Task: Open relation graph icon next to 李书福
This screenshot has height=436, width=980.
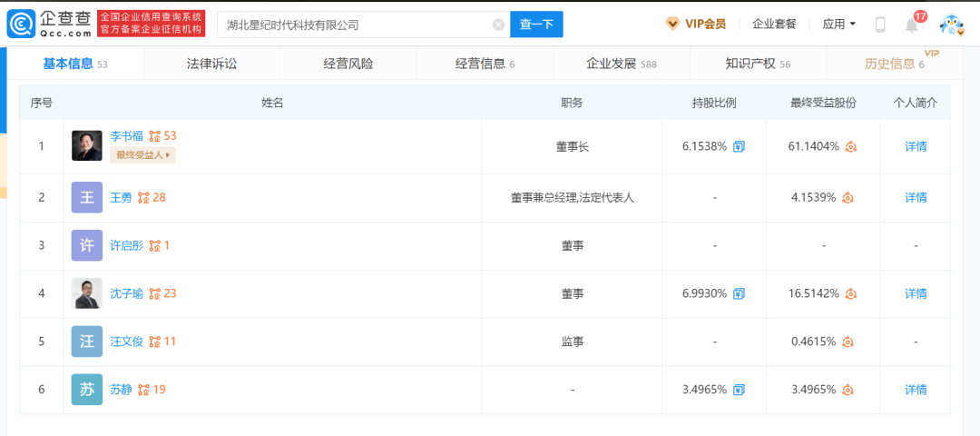Action: tap(155, 135)
